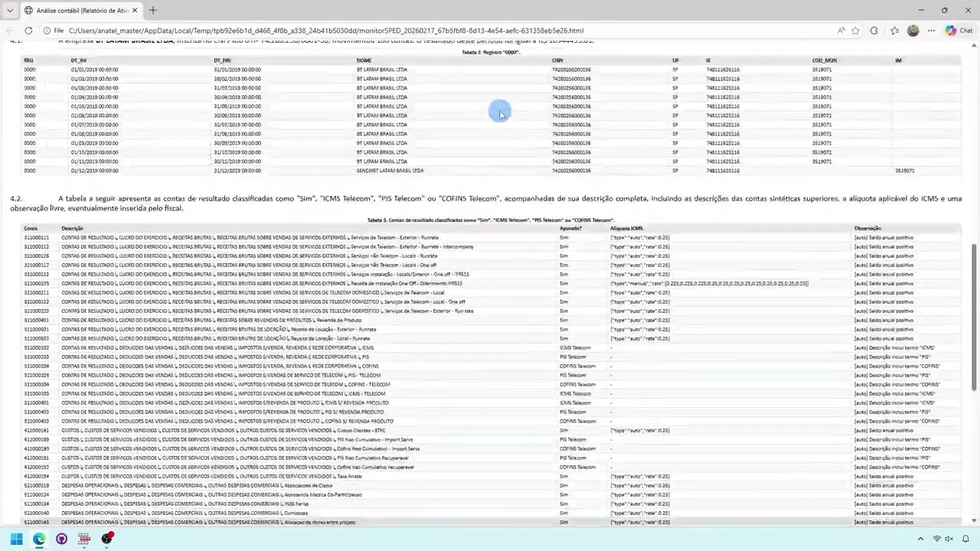Add page to favorites star
980x551 pixels.
point(855,31)
